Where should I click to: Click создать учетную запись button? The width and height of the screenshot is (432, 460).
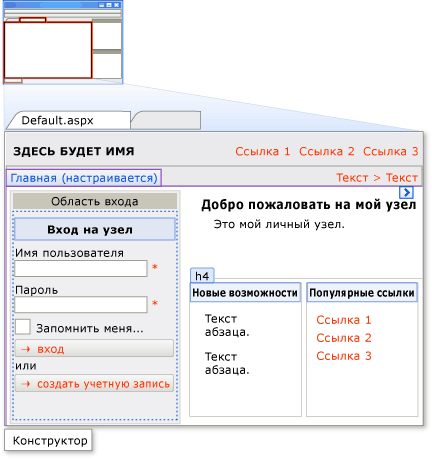(94, 383)
